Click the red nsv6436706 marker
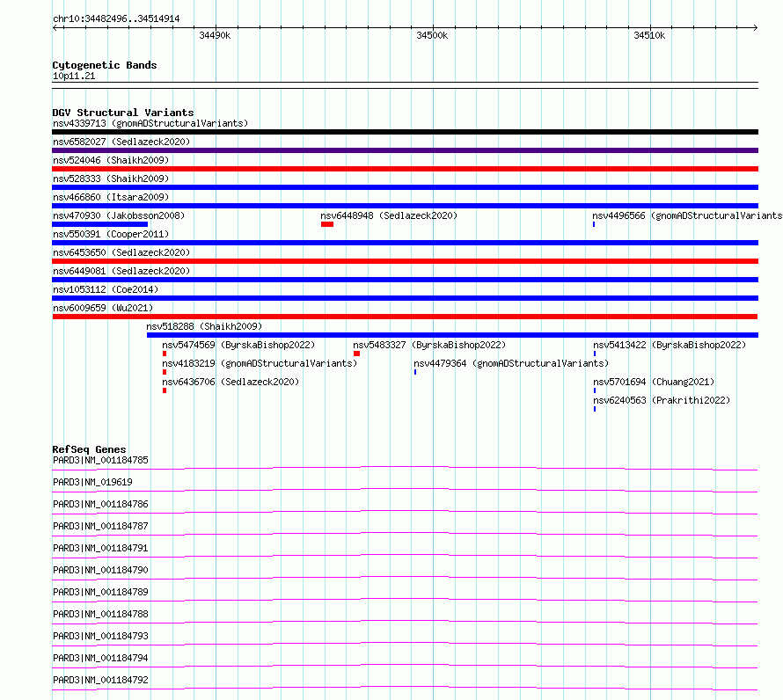The image size is (783, 700). pyautogui.click(x=165, y=391)
